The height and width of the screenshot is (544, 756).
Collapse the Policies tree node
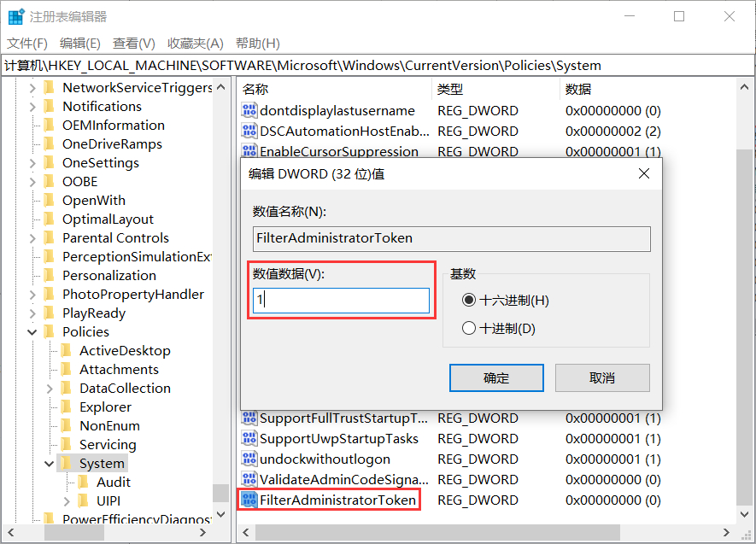[x=32, y=332]
